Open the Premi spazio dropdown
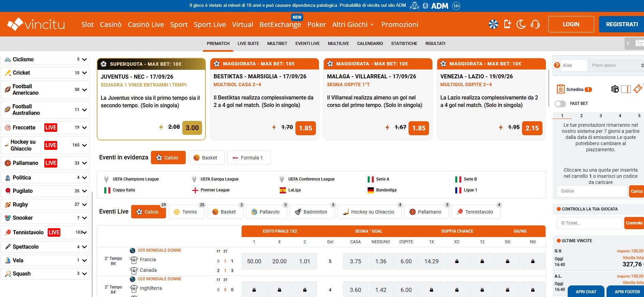The height and width of the screenshot is (297, 644). 616,65
